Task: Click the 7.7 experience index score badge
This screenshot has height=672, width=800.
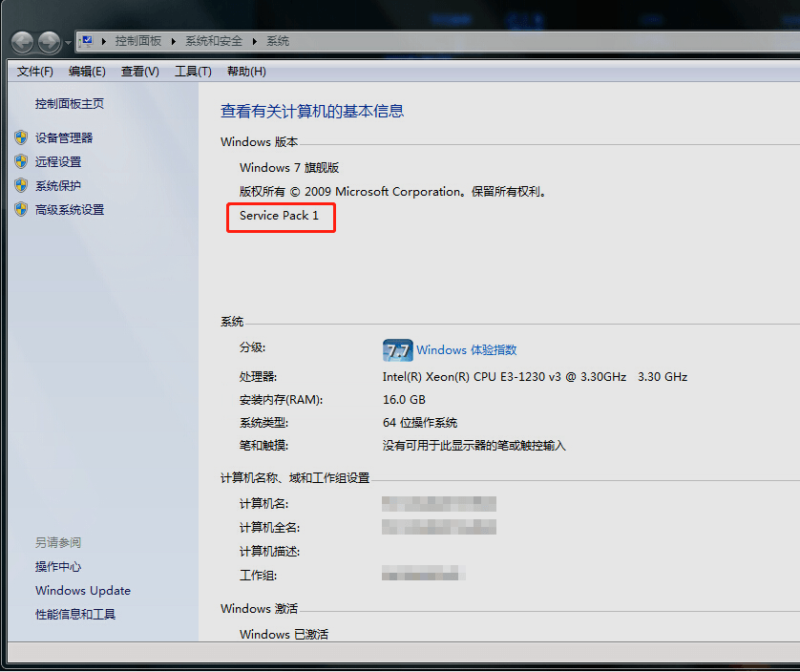Action: (397, 349)
